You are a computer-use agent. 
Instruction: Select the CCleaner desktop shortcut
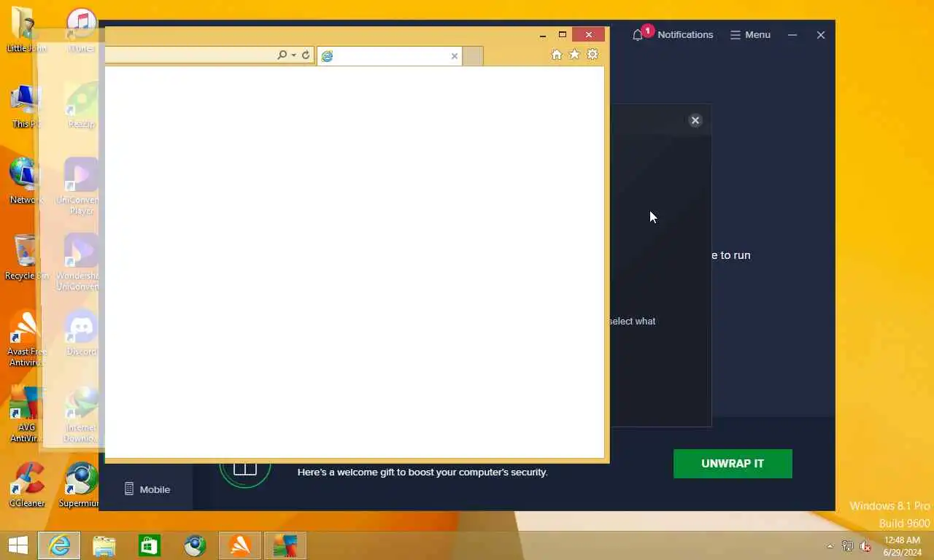point(27,484)
